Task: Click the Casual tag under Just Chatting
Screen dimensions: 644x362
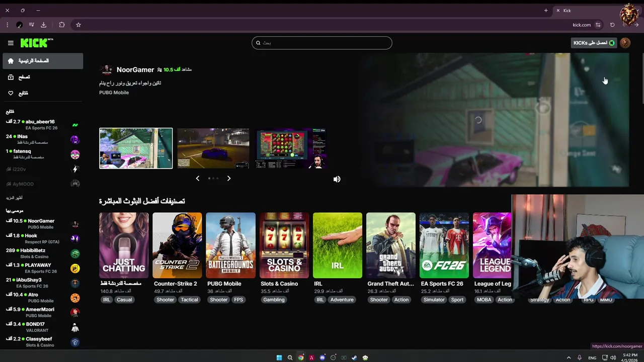Action: [124, 300]
